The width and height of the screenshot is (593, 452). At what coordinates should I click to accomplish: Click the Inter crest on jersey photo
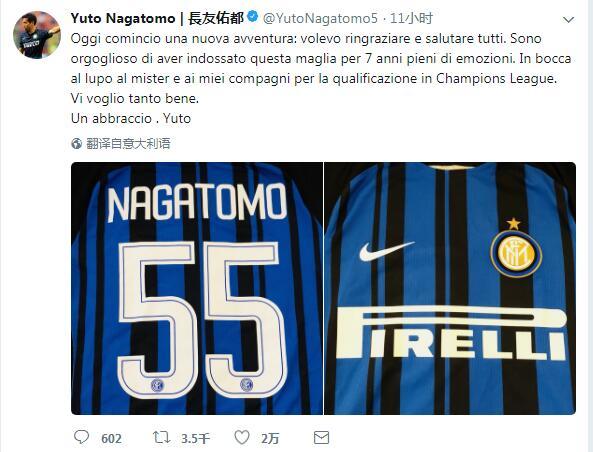[x=516, y=253]
